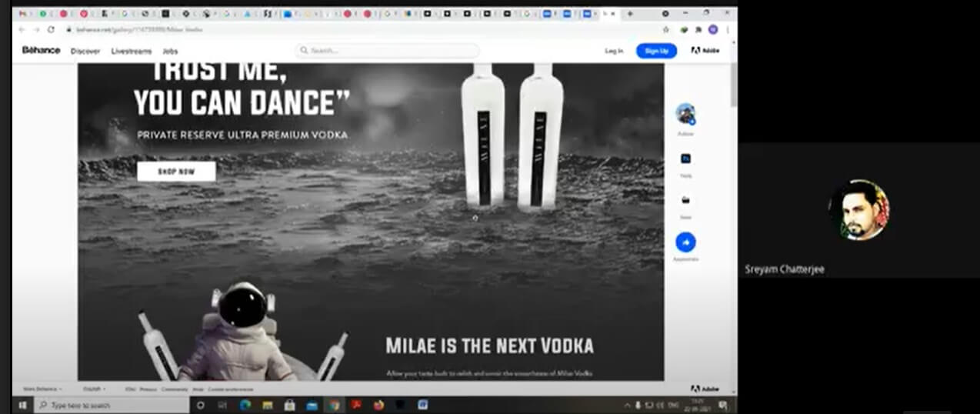Click the Log In link

tap(614, 52)
